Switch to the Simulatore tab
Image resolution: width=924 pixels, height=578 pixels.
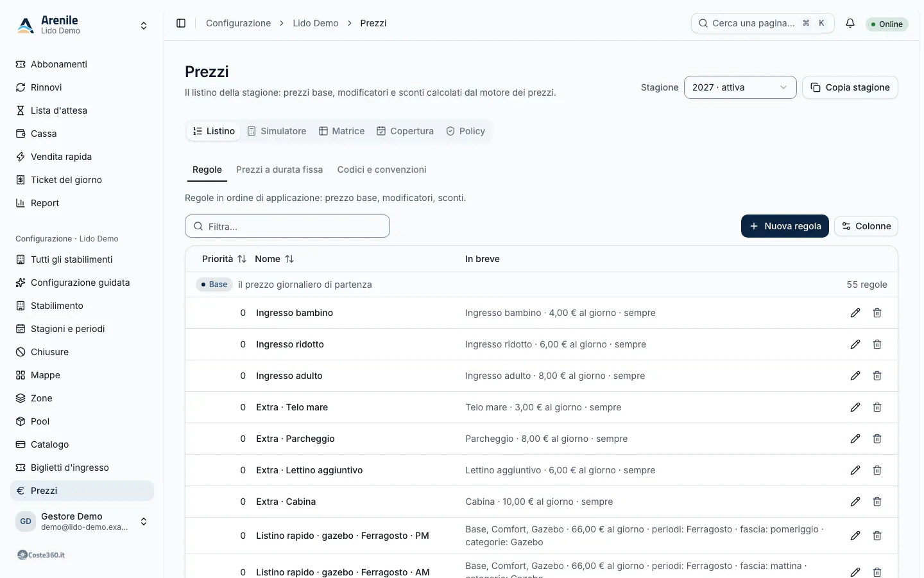[277, 131]
